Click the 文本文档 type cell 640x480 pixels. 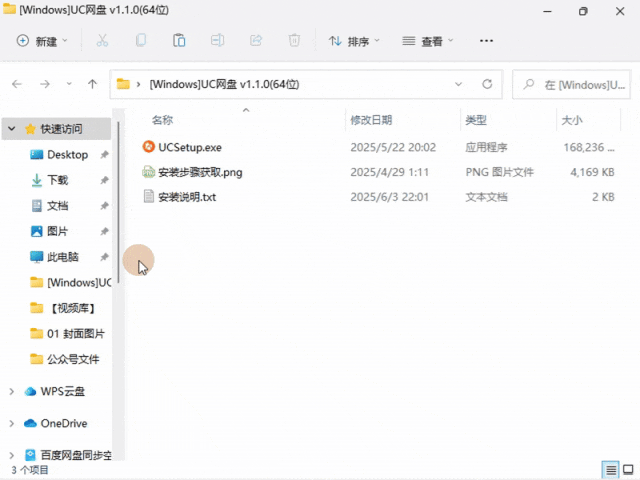coord(486,197)
